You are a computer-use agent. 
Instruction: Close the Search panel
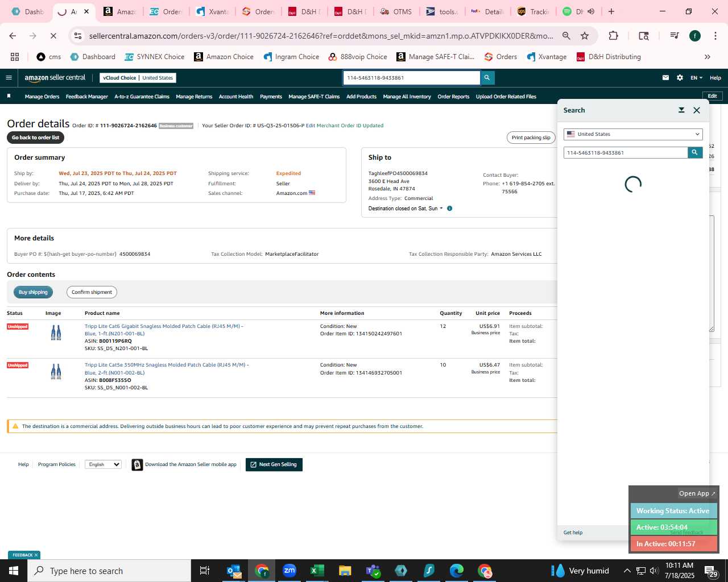pos(697,110)
